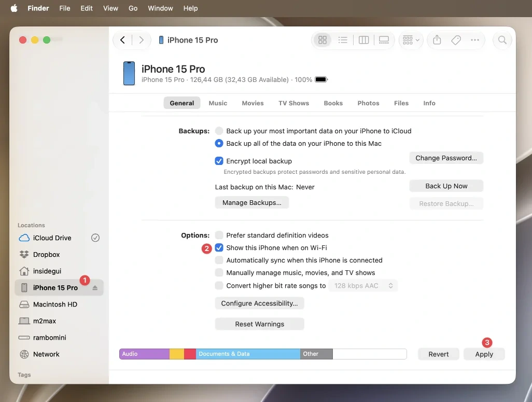Click the Restore Backup button
Image resolution: width=532 pixels, height=402 pixels.
coord(446,203)
